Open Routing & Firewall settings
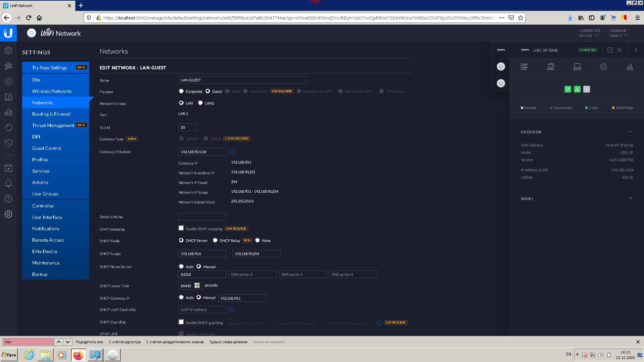This screenshot has width=644, height=362. (56, 114)
